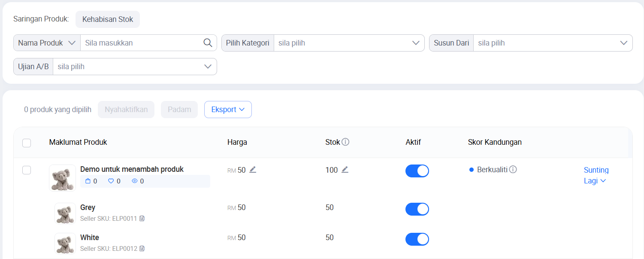
Task: Open the Pilih Kategori dropdown
Action: pos(348,43)
